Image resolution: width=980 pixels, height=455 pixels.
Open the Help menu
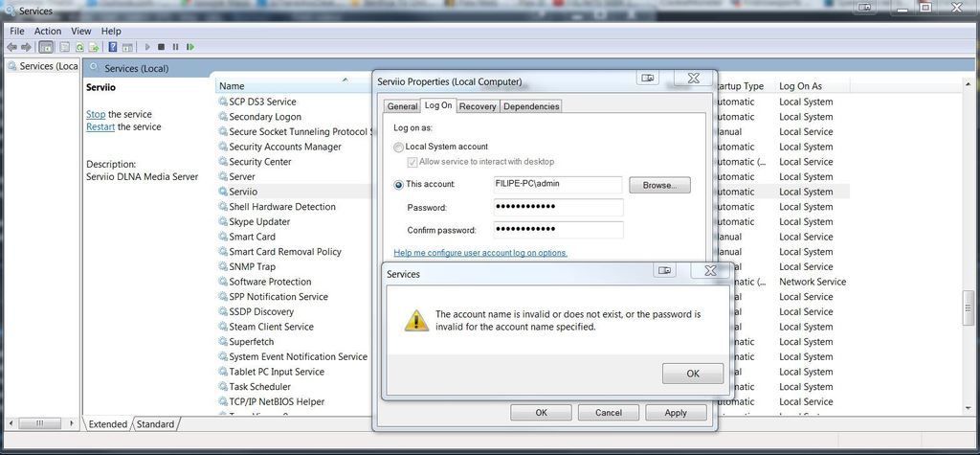111,31
